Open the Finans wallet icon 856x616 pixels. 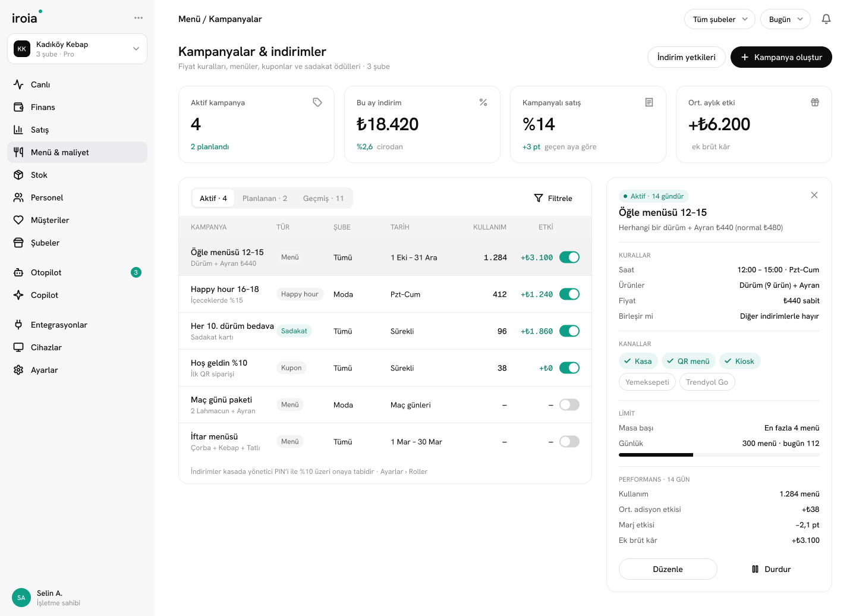[x=18, y=107]
